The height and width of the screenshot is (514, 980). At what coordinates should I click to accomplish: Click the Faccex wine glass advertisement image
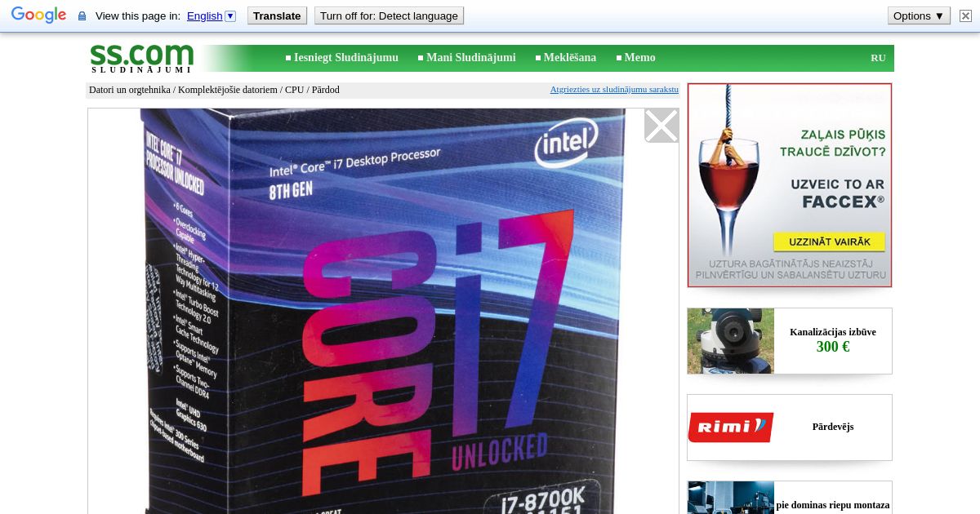tap(790, 185)
